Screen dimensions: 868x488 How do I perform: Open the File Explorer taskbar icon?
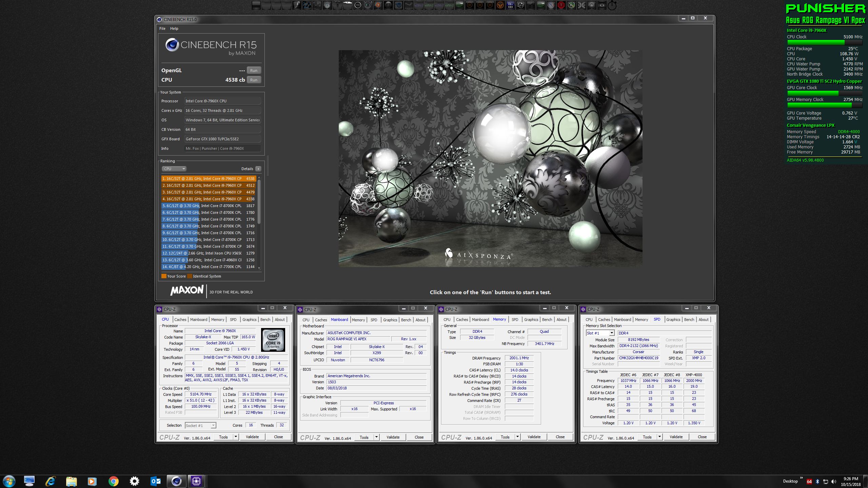coord(71,481)
